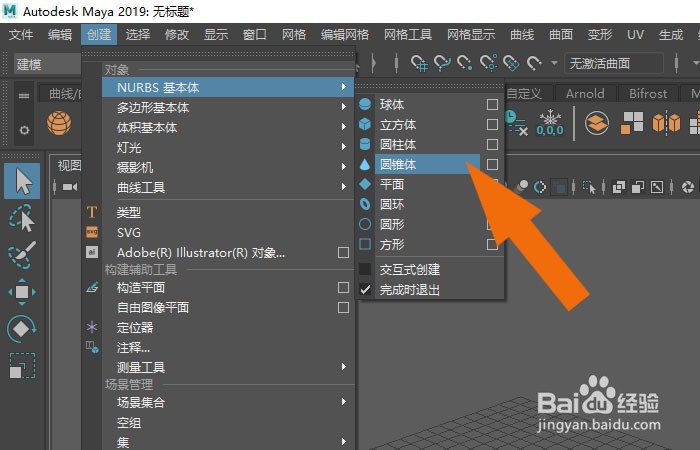Click the orange layered-disc shelf icon
Image resolution: width=700 pixels, height=450 pixels.
tap(597, 123)
